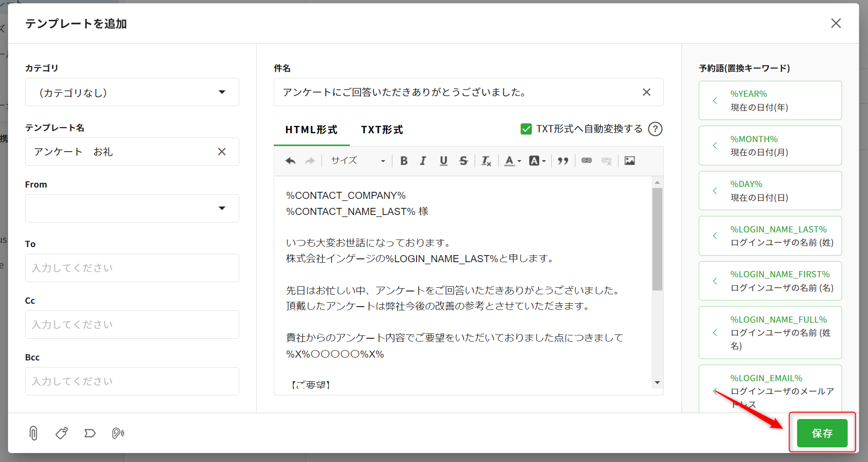The width and height of the screenshot is (868, 462).
Task: Click the green 保存 button
Action: click(822, 433)
